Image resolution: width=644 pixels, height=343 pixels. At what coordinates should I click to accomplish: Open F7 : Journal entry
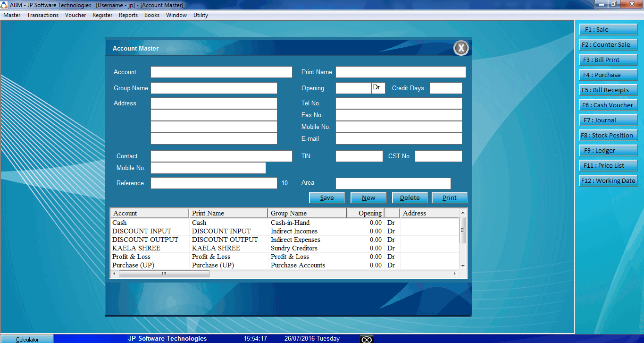(608, 120)
